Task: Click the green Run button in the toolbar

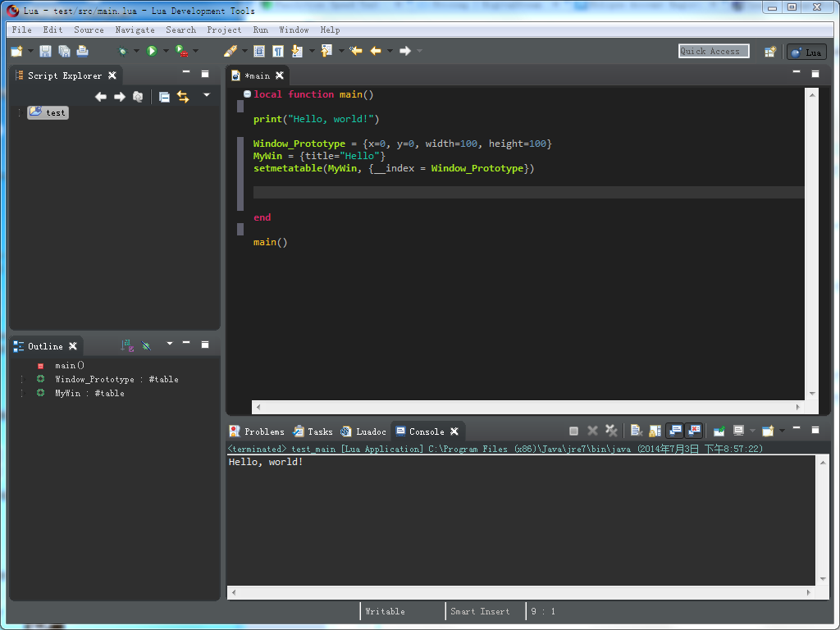Action: [152, 51]
